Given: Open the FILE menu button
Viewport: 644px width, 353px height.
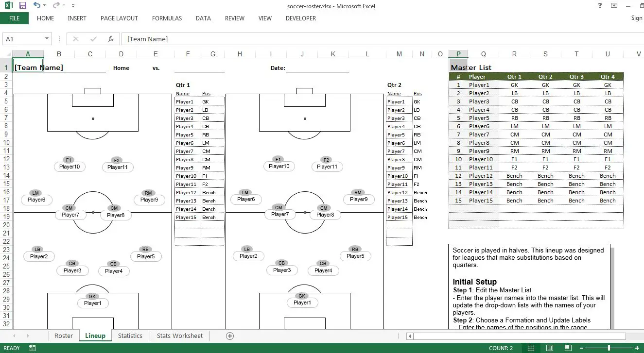Looking at the screenshot, I should (x=15, y=18).
